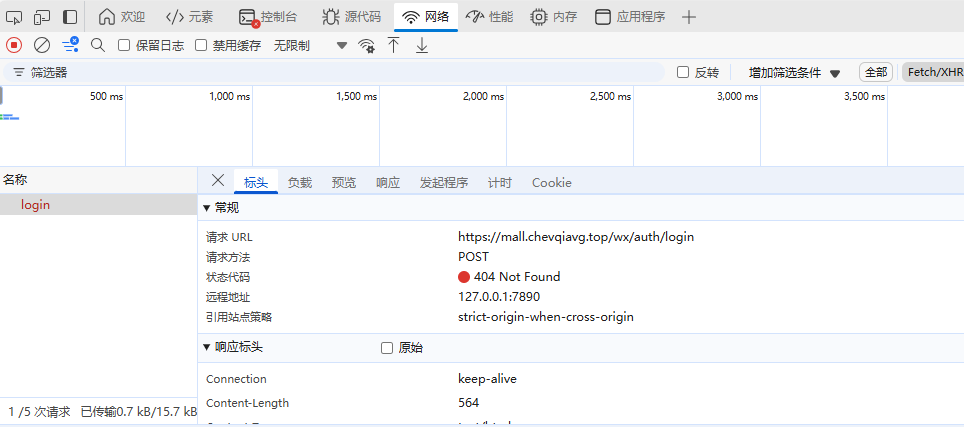Check the 反转 filter checkbox
This screenshot has width=964, height=427.
pyautogui.click(x=683, y=72)
